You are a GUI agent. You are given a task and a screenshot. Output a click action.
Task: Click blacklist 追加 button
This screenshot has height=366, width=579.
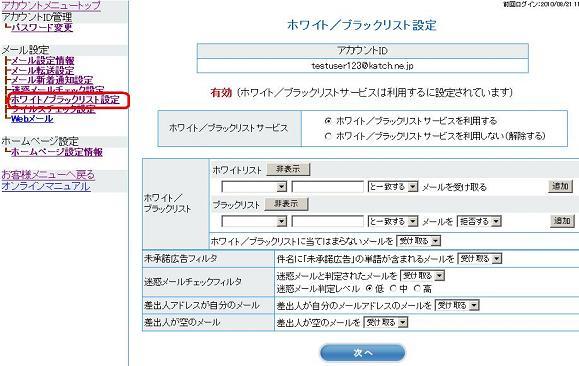(562, 221)
